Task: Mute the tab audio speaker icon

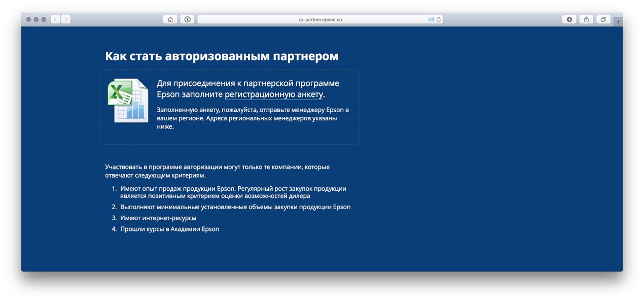Action: point(431,19)
